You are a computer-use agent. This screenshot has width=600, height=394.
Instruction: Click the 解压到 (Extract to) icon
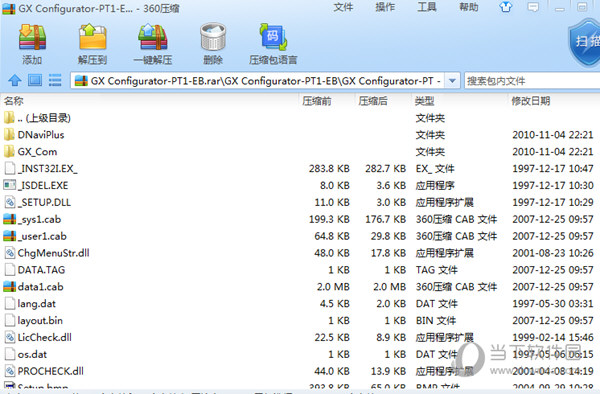pos(92,37)
